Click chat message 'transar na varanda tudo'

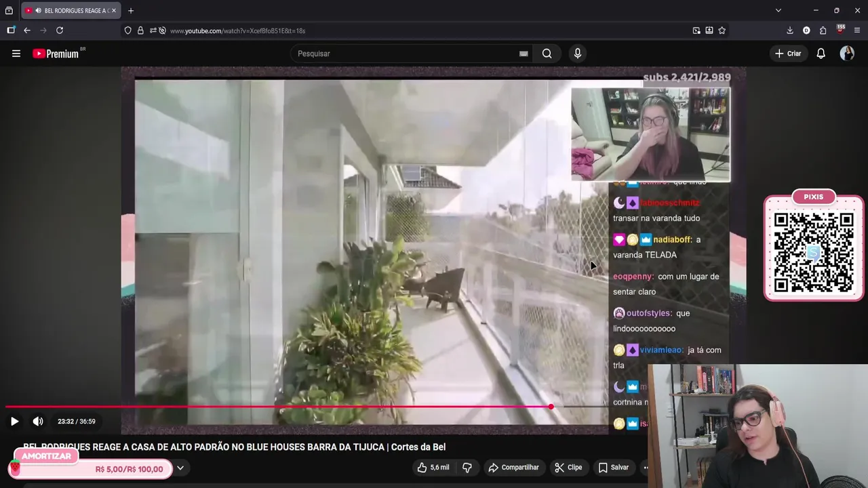tap(656, 218)
